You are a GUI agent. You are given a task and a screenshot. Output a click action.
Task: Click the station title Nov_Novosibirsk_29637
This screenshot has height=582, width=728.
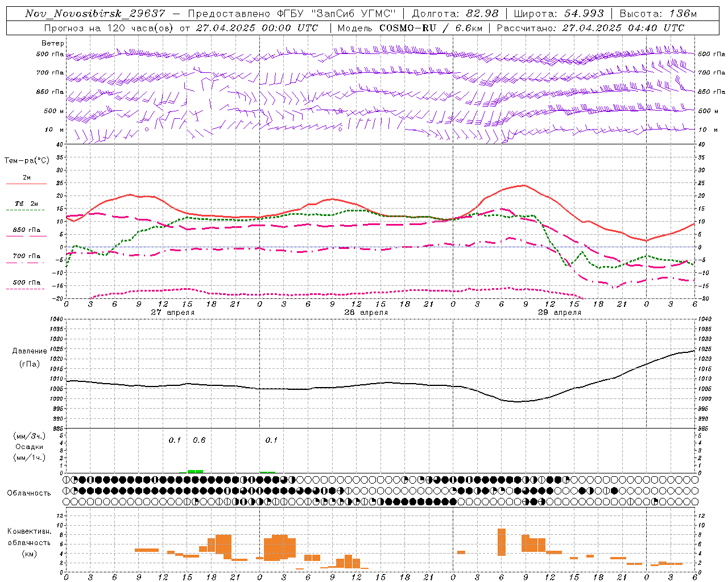coord(95,14)
